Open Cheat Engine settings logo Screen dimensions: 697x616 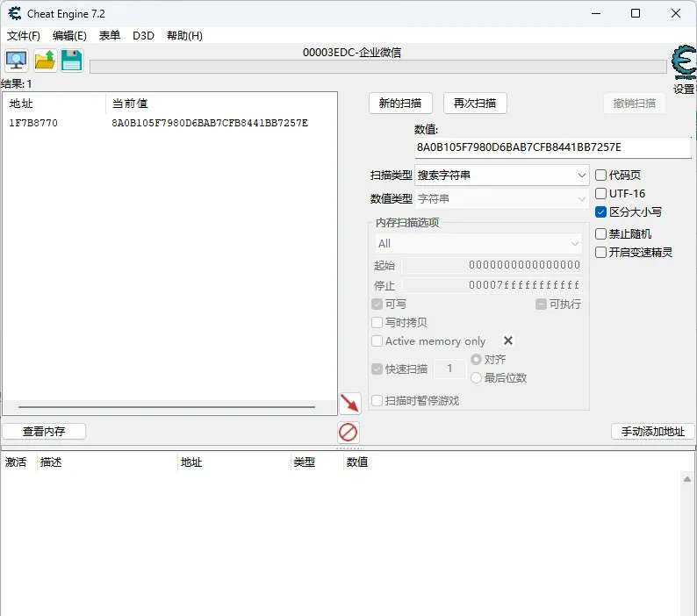pos(684,62)
